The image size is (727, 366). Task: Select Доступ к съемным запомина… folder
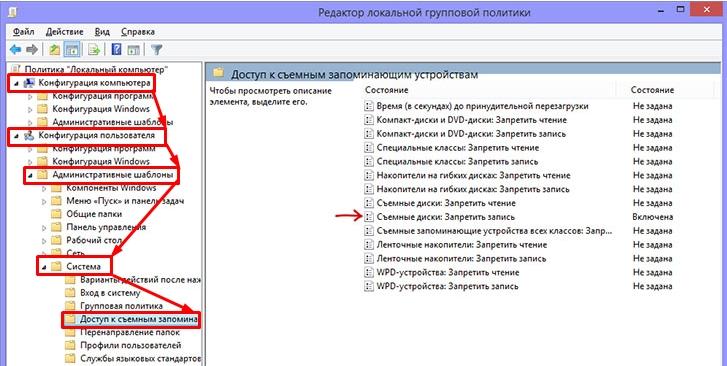(x=139, y=319)
